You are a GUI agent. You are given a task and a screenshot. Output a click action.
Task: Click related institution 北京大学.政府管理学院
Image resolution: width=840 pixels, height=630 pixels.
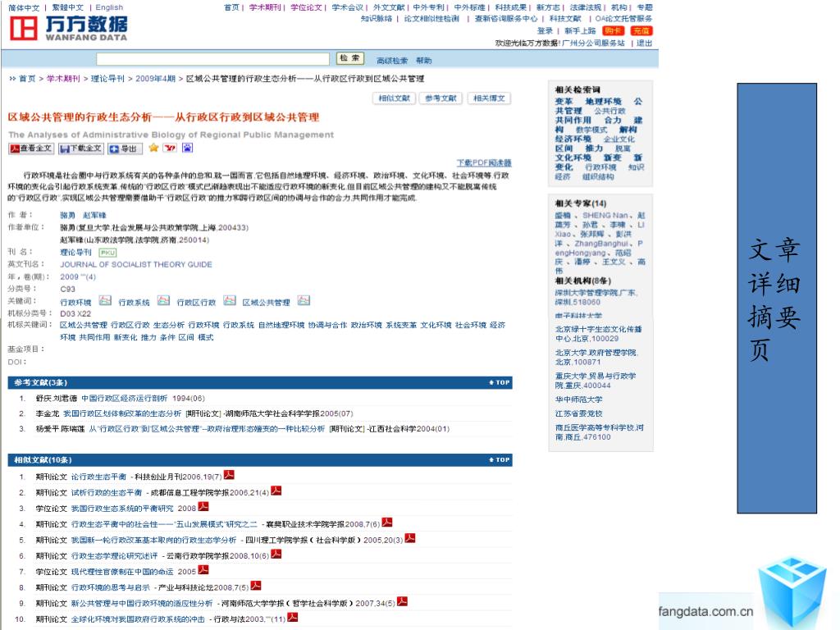(596, 358)
